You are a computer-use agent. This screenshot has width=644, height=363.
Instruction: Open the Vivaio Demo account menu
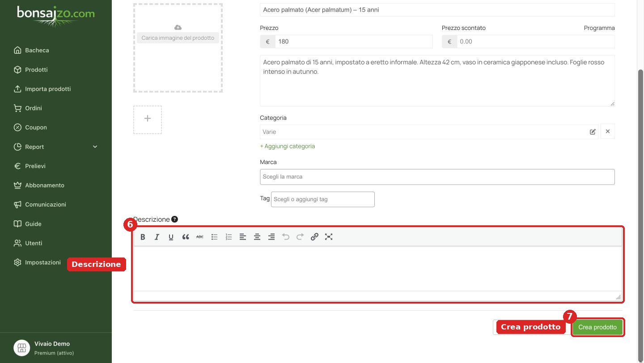pos(56,348)
